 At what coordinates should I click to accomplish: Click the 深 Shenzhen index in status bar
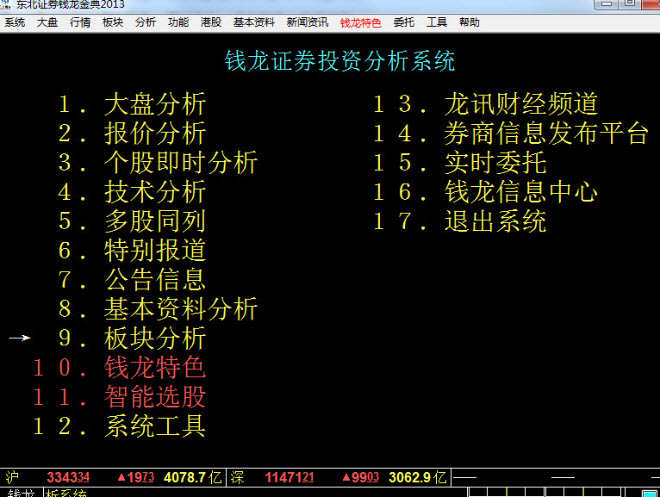coord(338,477)
